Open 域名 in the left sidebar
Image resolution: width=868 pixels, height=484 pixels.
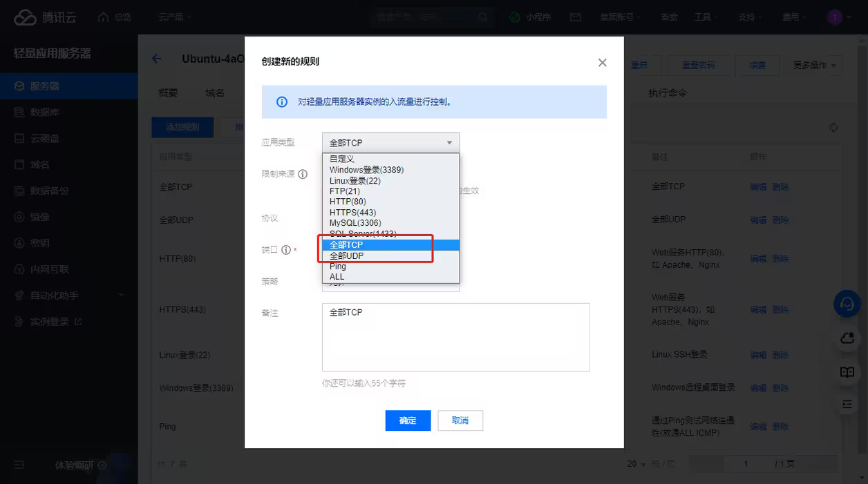click(69, 165)
